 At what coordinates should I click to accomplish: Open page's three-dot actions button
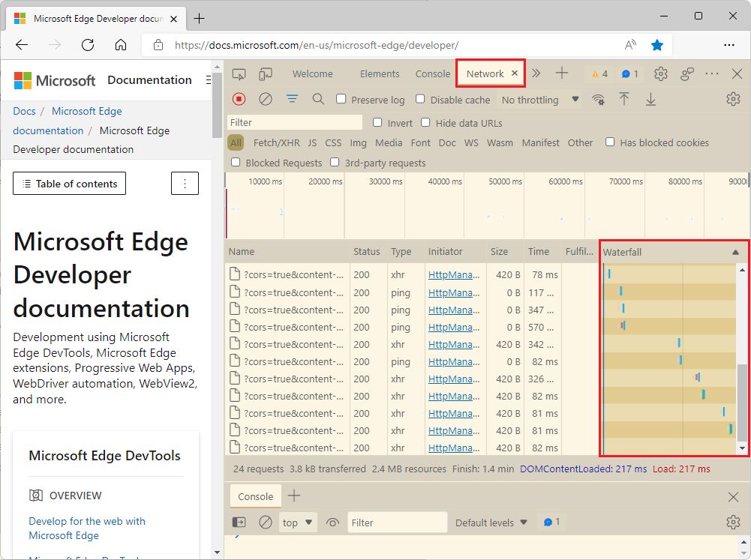(x=185, y=184)
